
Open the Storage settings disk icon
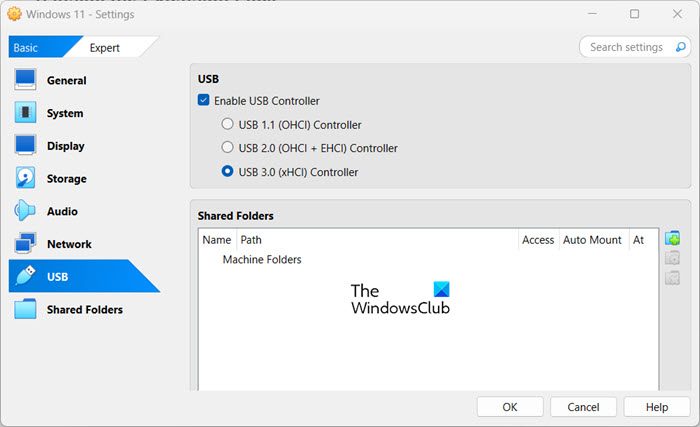pos(25,178)
